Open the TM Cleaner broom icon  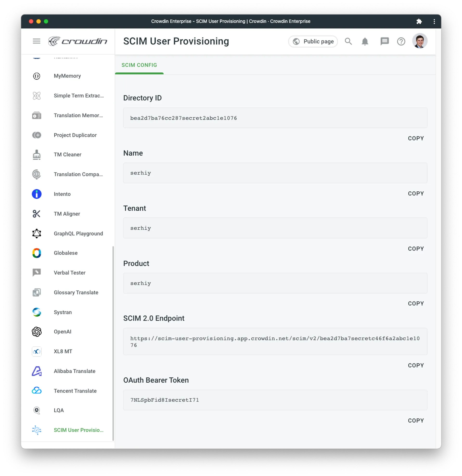(x=36, y=155)
